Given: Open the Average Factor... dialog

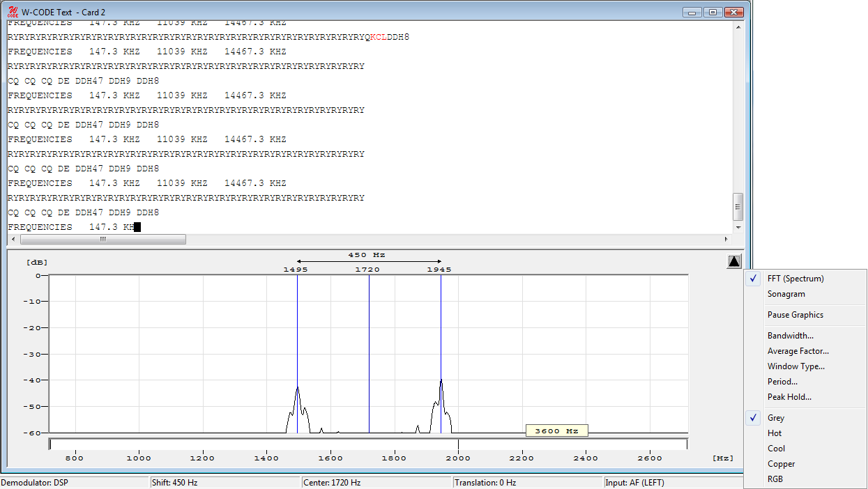Looking at the screenshot, I should click(x=798, y=351).
